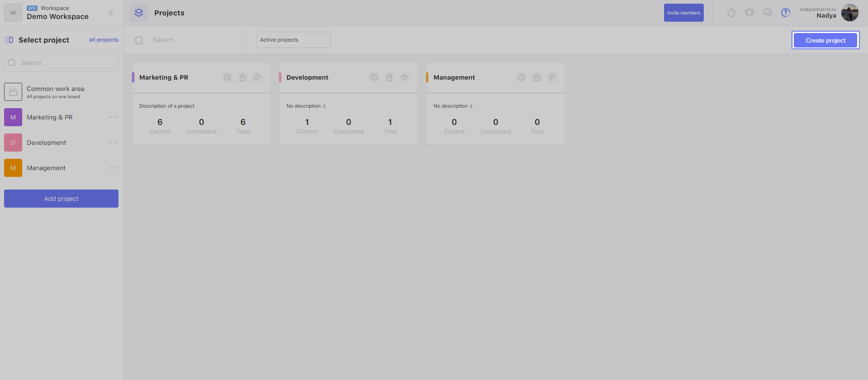Click the Create project button
The image size is (868, 380).
pos(825,40)
